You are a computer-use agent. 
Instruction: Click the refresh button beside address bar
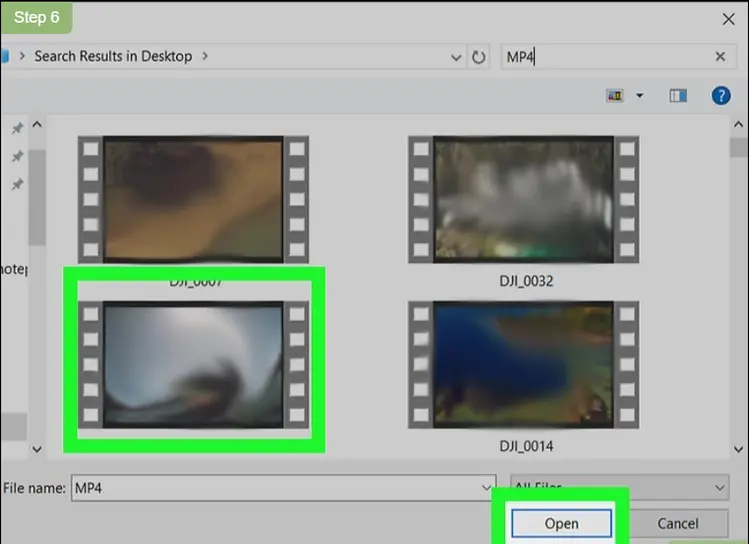click(479, 57)
